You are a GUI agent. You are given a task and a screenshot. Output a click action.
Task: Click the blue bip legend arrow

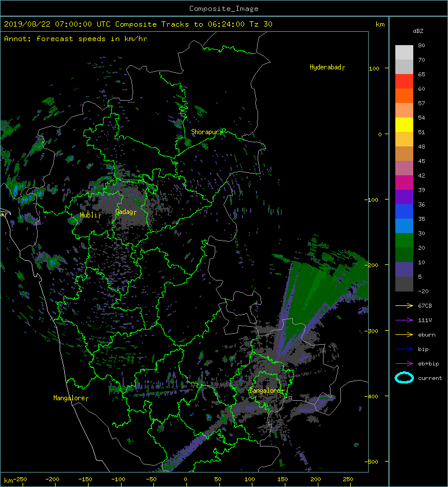404,349
